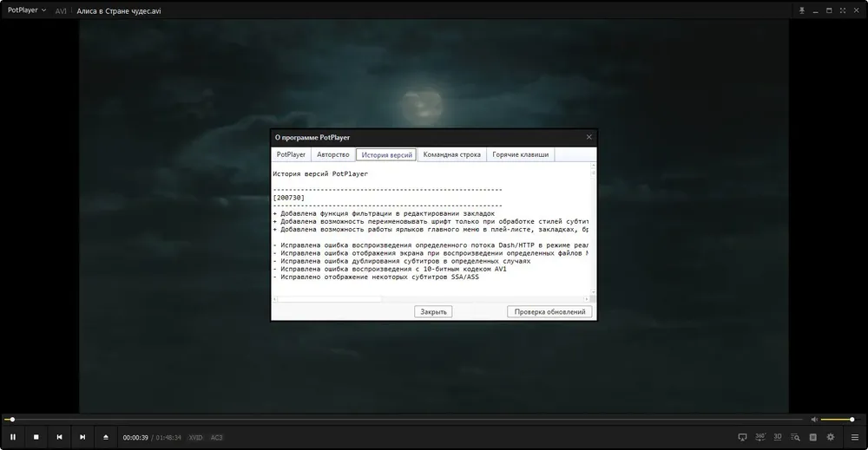Viewport: 868px width, 450px height.
Task: Open a file with the eject icon
Action: tap(106, 437)
